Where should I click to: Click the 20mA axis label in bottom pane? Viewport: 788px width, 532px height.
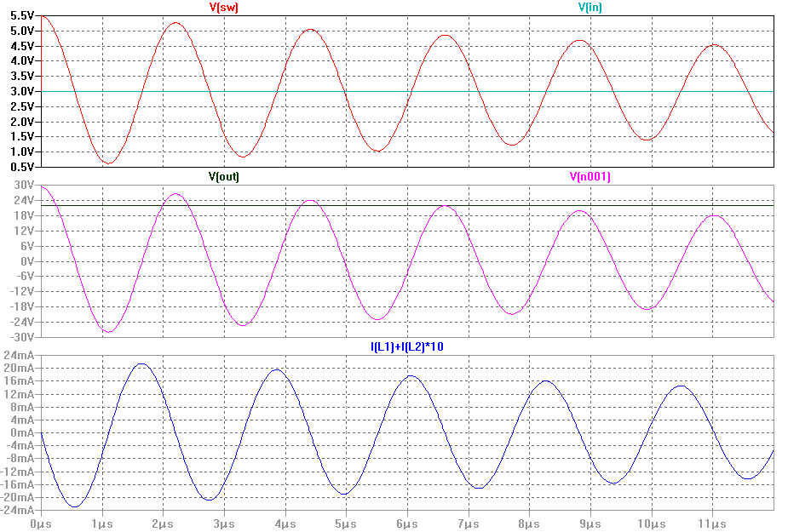pyautogui.click(x=19, y=369)
